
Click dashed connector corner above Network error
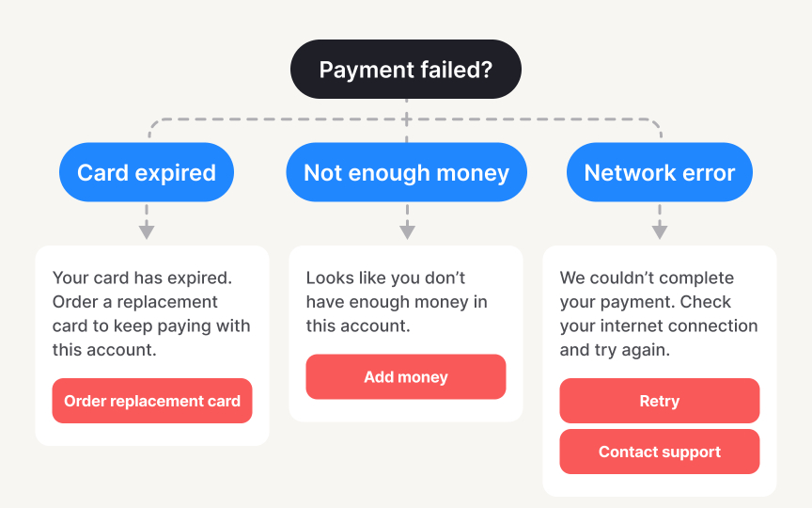(655, 122)
